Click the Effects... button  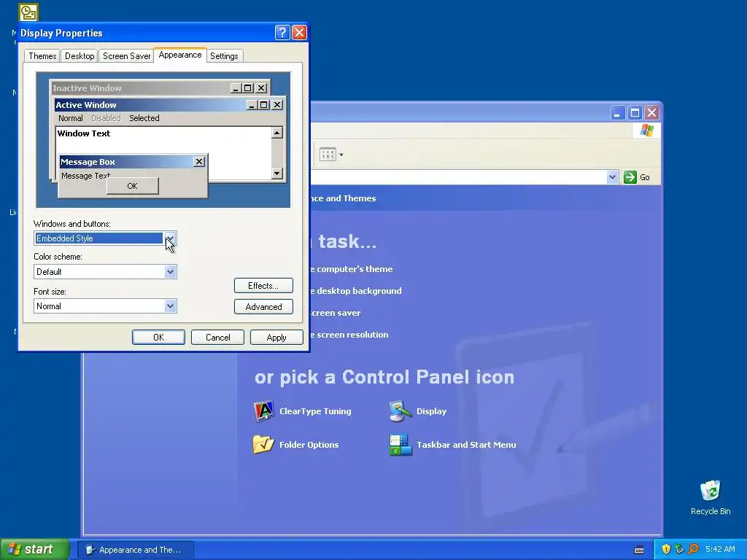click(x=263, y=286)
